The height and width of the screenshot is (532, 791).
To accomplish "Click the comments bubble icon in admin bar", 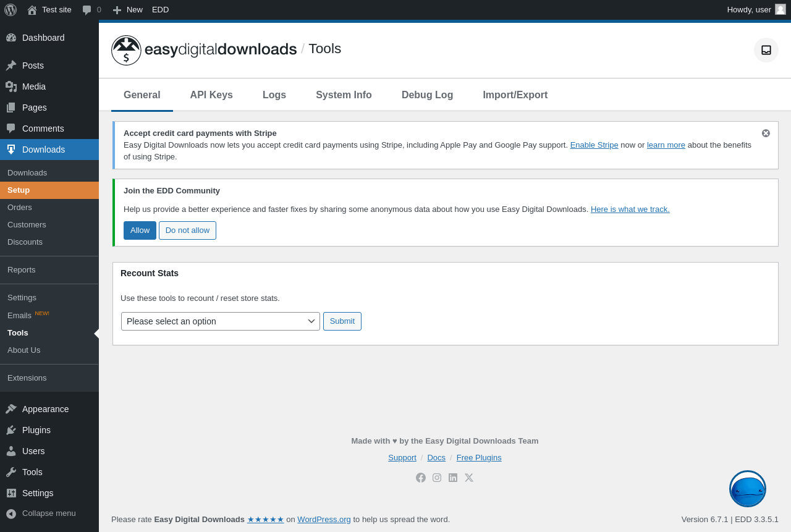I will 87,10.
